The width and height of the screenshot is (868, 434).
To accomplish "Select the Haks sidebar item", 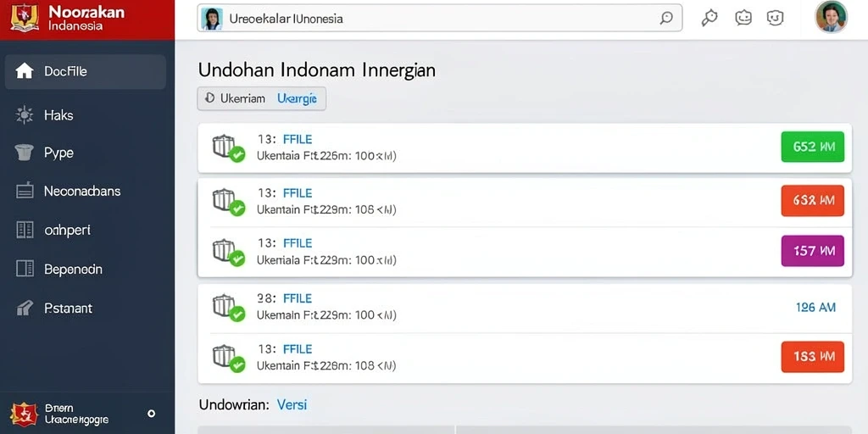I will 58,115.
